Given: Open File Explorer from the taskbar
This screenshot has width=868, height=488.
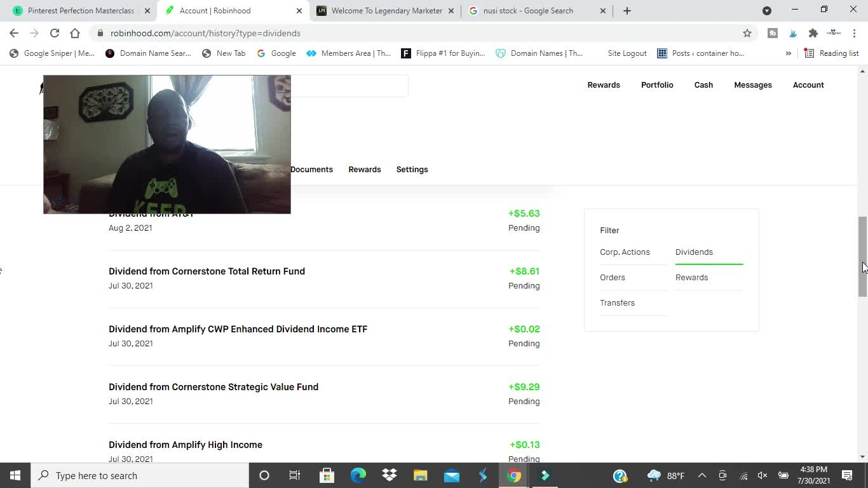Looking at the screenshot, I should (421, 475).
